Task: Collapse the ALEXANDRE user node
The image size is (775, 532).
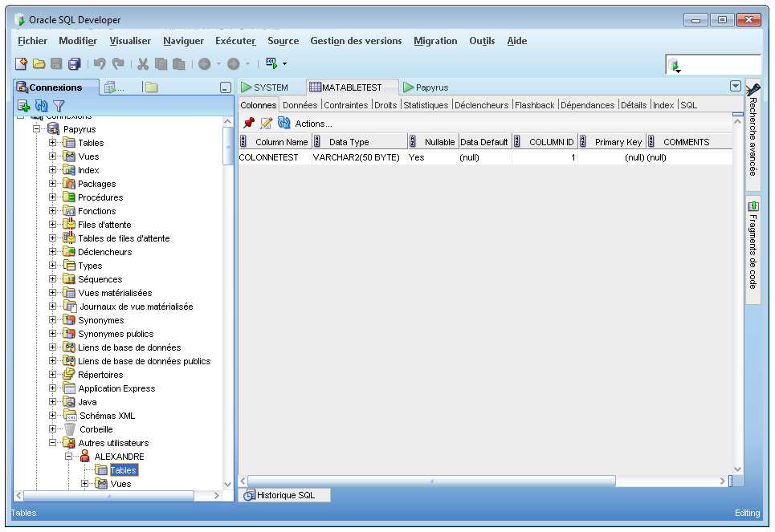Action: click(68, 457)
